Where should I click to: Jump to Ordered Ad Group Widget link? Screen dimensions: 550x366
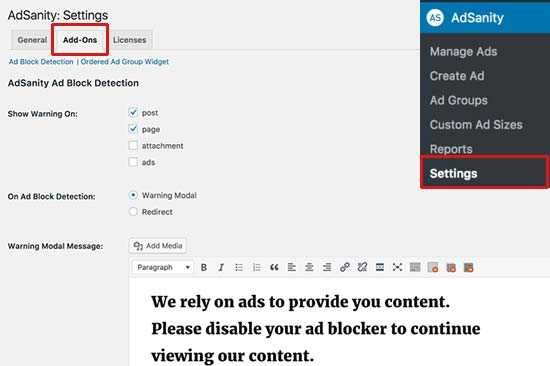click(x=125, y=62)
